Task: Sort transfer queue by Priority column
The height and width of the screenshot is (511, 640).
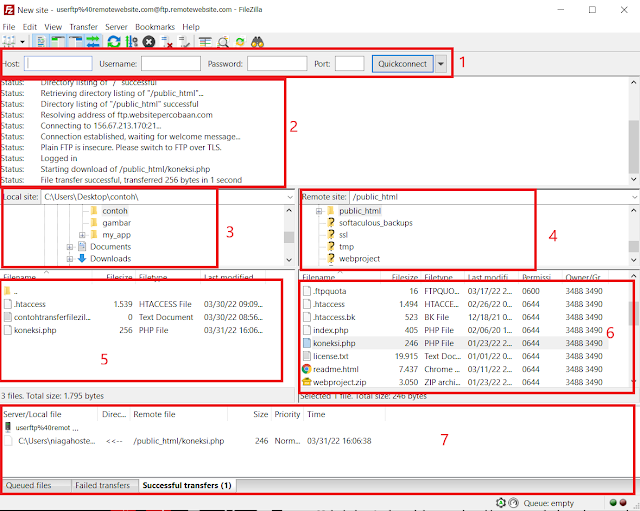Action: point(287,414)
